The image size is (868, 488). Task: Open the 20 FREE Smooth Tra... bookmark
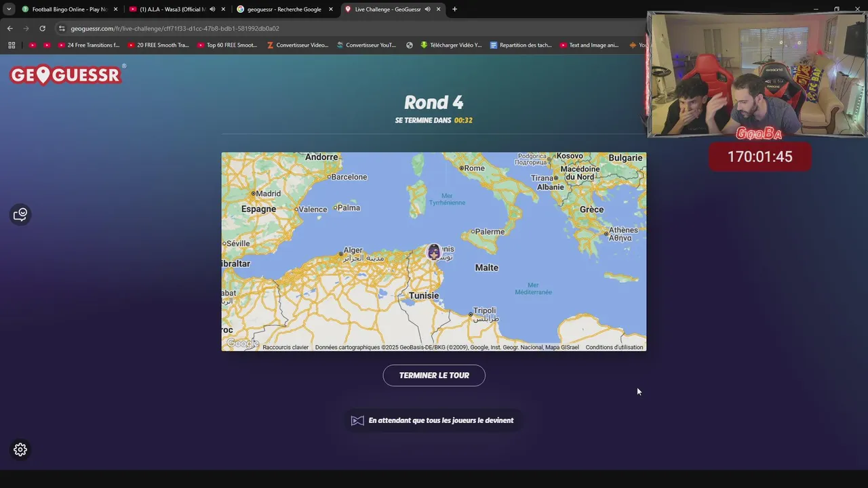coord(159,45)
